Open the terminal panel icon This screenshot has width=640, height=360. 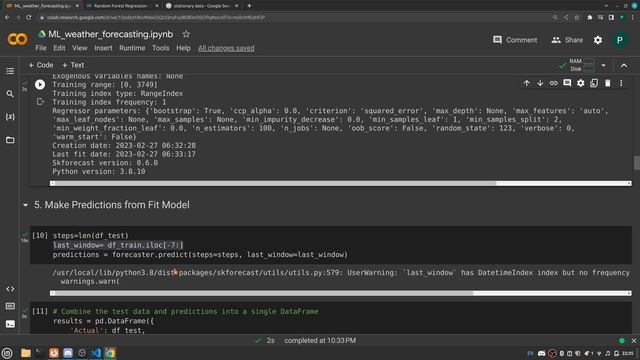point(10,324)
